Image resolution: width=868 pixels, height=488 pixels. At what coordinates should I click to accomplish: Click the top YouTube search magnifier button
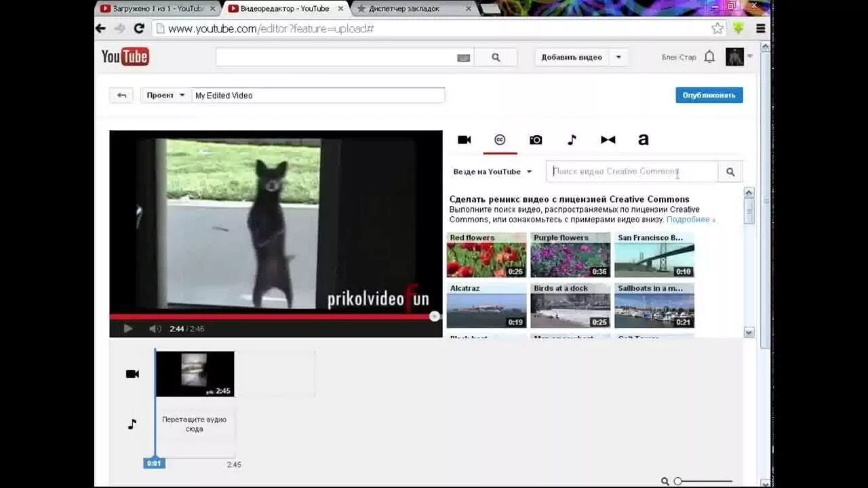[x=496, y=58]
